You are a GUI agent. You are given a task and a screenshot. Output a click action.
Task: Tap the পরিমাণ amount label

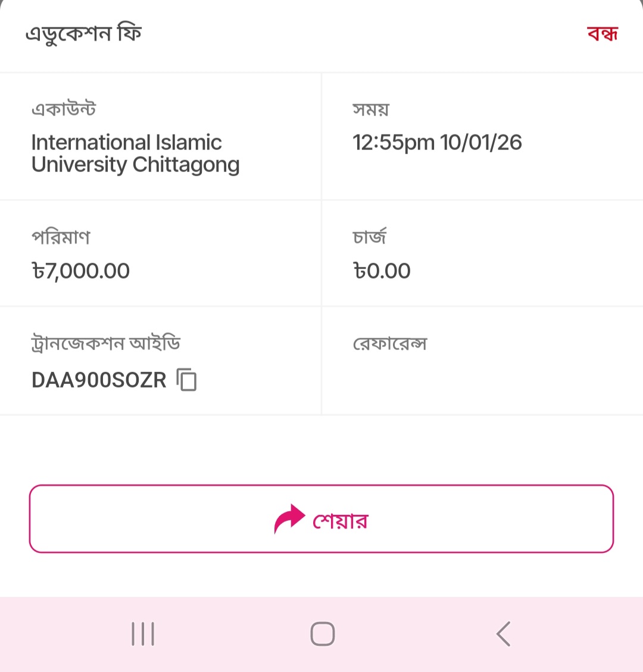tap(61, 237)
